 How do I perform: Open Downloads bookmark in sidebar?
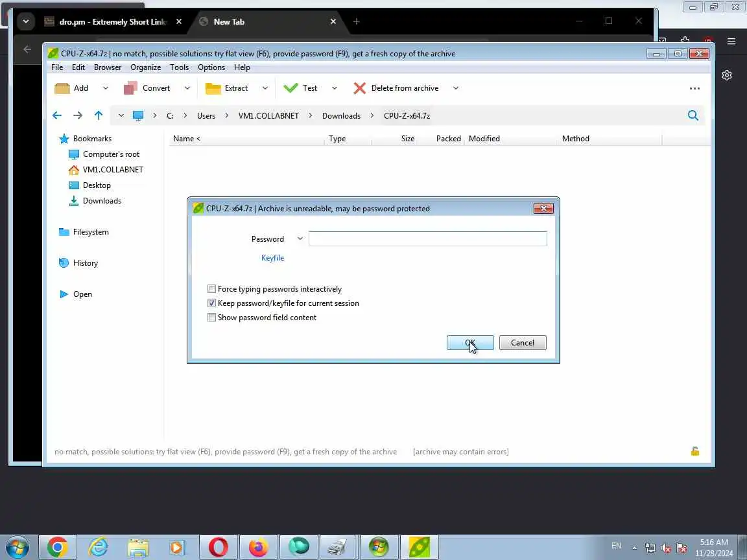pyautogui.click(x=101, y=201)
